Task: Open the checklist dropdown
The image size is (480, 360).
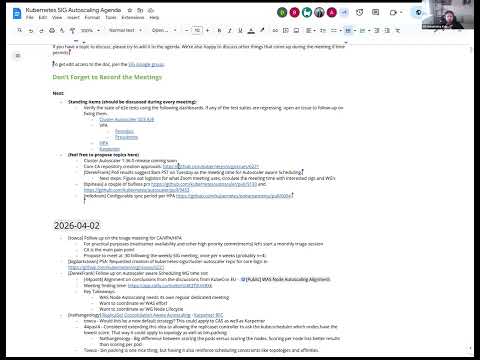Action: point(336,30)
